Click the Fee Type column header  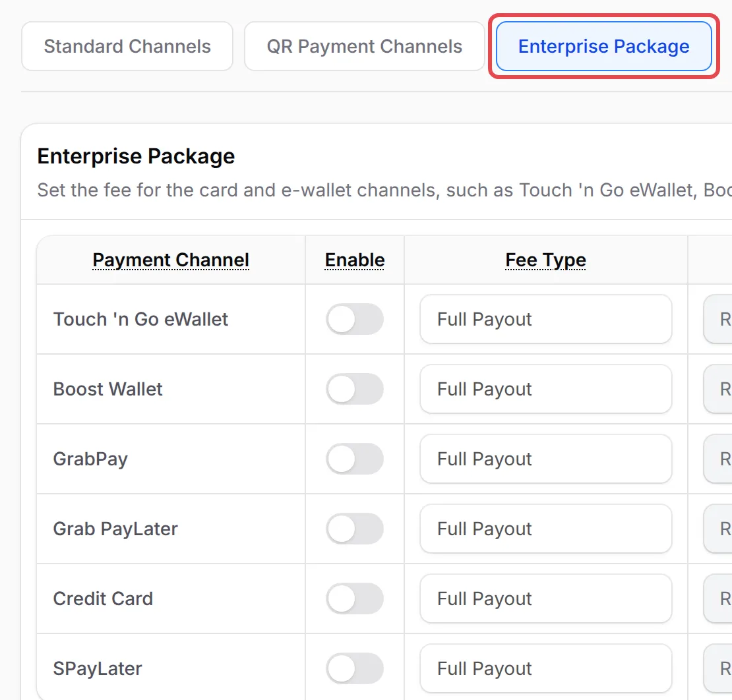coord(546,260)
